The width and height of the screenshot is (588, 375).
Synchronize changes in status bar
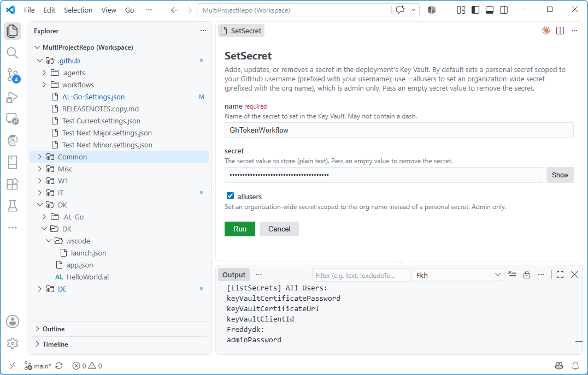coord(59,366)
